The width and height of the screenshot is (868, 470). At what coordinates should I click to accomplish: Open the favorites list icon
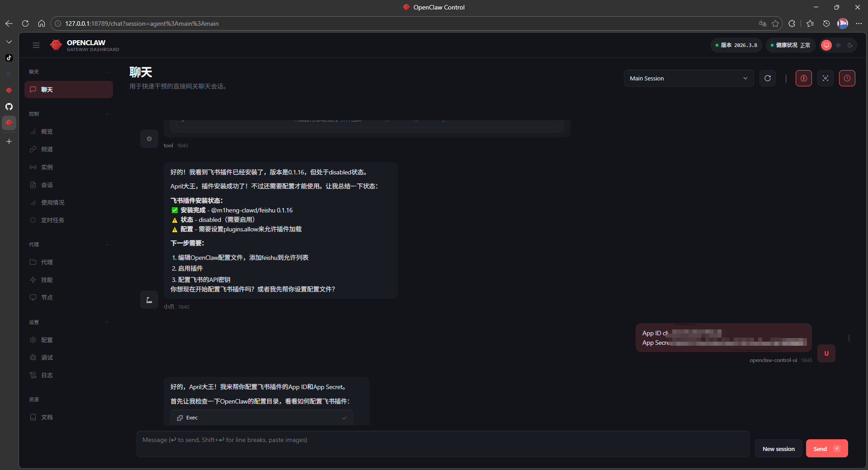point(810,23)
